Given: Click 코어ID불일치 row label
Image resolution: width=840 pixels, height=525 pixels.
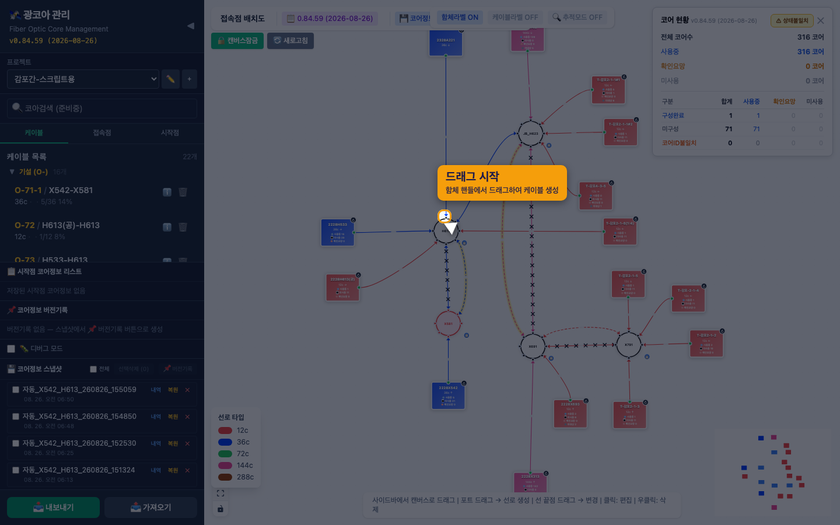Looking at the screenshot, I should 679,143.
